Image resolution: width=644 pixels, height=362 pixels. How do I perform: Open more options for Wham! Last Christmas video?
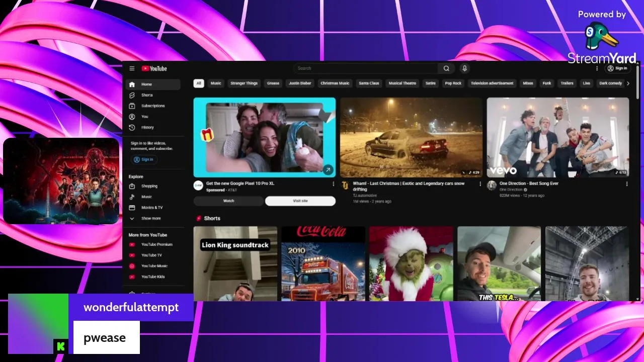[480, 184]
